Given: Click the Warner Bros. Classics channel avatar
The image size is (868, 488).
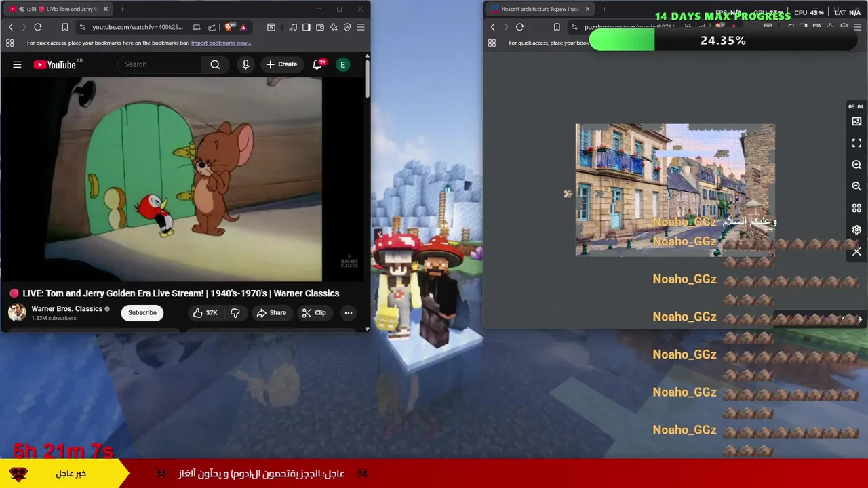Looking at the screenshot, I should click(x=17, y=312).
